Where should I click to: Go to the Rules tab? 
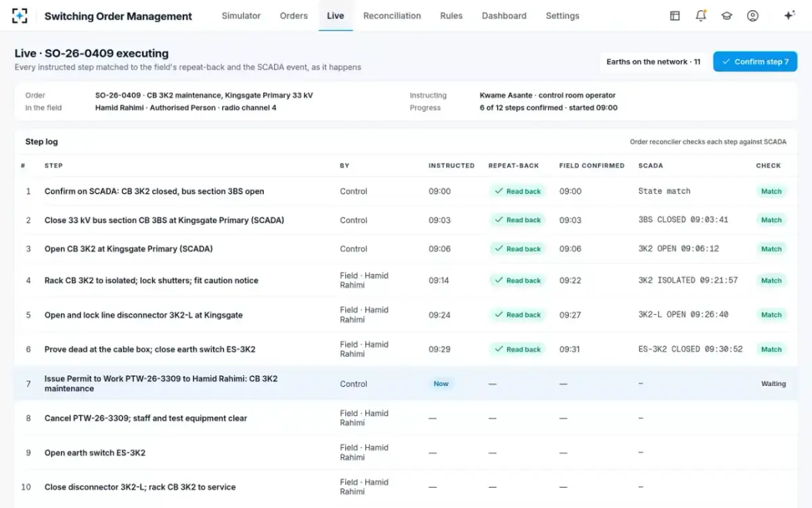[451, 16]
